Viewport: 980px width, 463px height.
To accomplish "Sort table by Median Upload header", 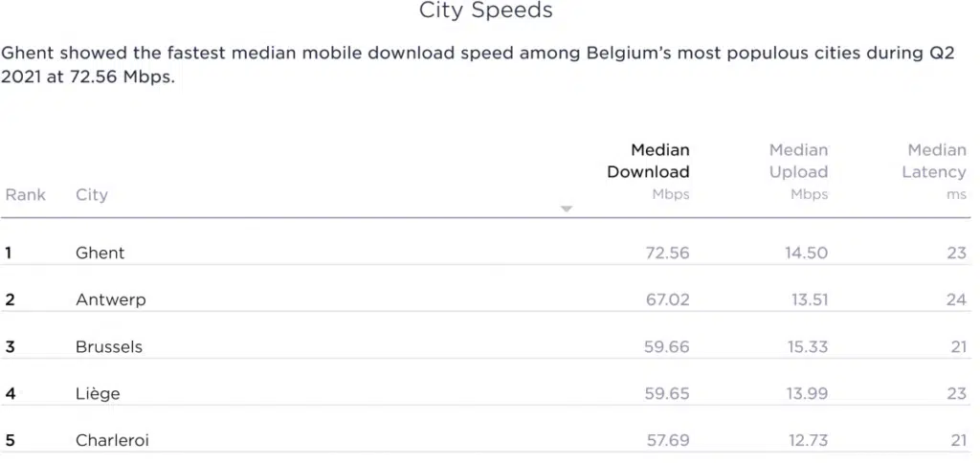I will pos(798,161).
